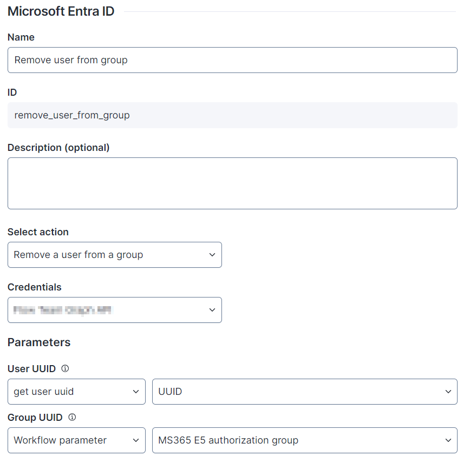Click the 'Credentials' label text
470x476 pixels.
[x=35, y=287]
